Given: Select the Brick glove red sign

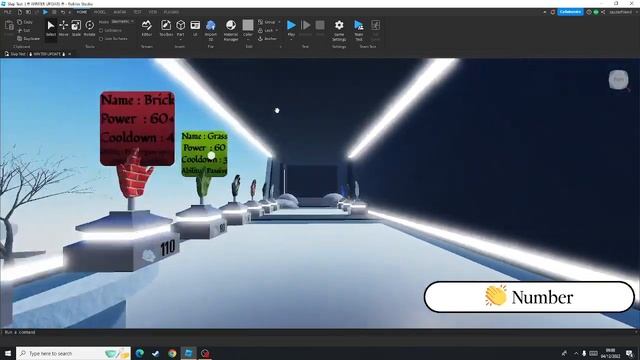Looking at the screenshot, I should click(x=138, y=128).
